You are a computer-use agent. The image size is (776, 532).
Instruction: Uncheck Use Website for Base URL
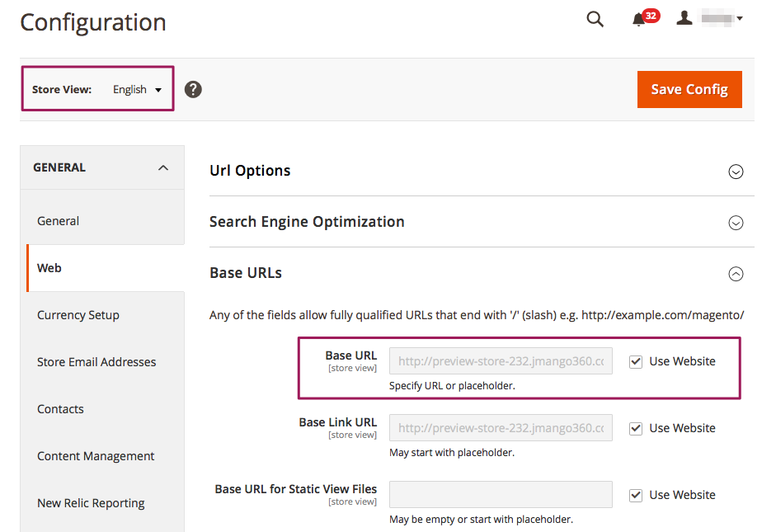point(636,361)
